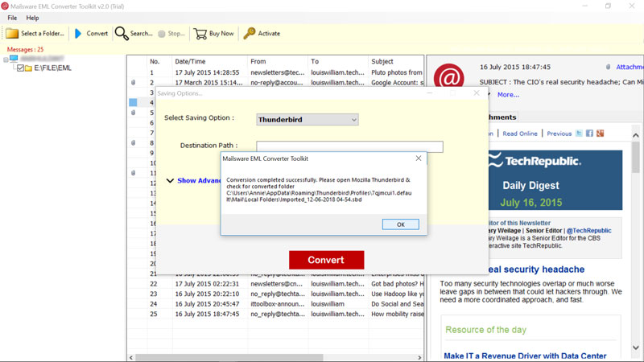Open the Help menu
644x362 pixels.
coord(32,18)
